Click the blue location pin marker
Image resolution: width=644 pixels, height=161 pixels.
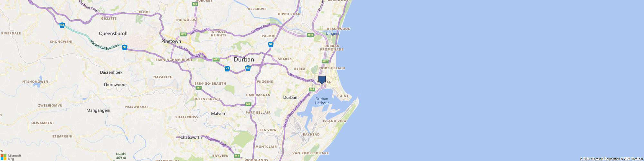[322, 80]
